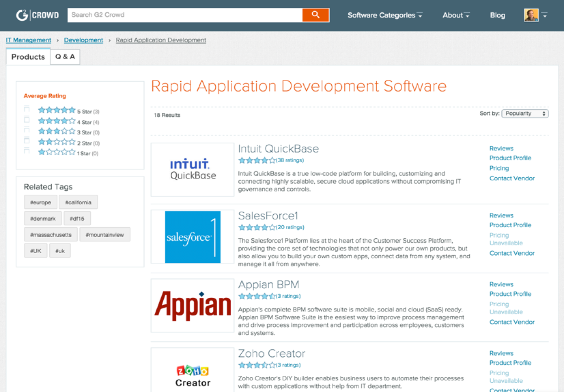This screenshot has width=564, height=392.
Task: Select the #california tag
Action: click(78, 202)
